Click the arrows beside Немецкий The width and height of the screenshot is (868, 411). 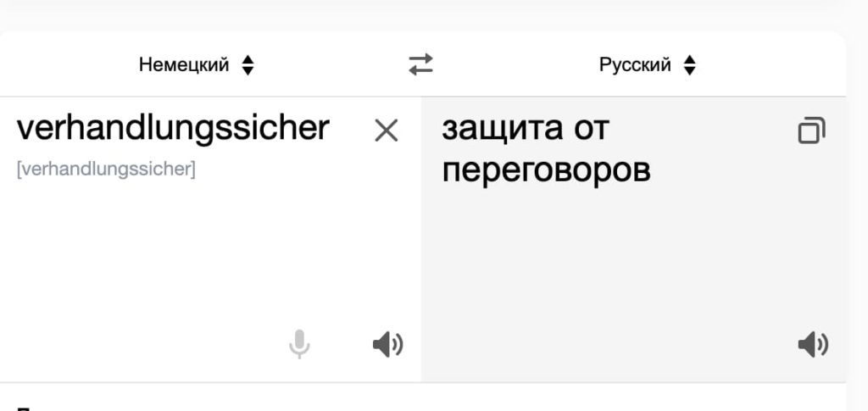(248, 64)
